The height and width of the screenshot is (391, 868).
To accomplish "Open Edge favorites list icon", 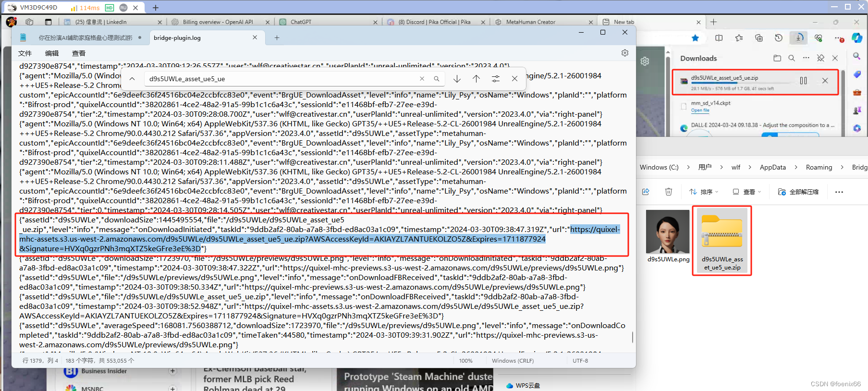I will tap(739, 38).
